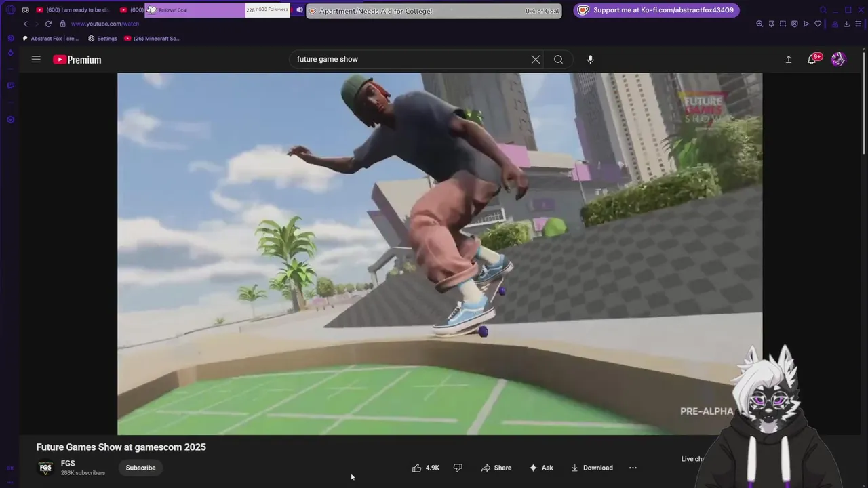The image size is (868, 488).
Task: Start voice search with microphone icon
Action: click(591, 59)
